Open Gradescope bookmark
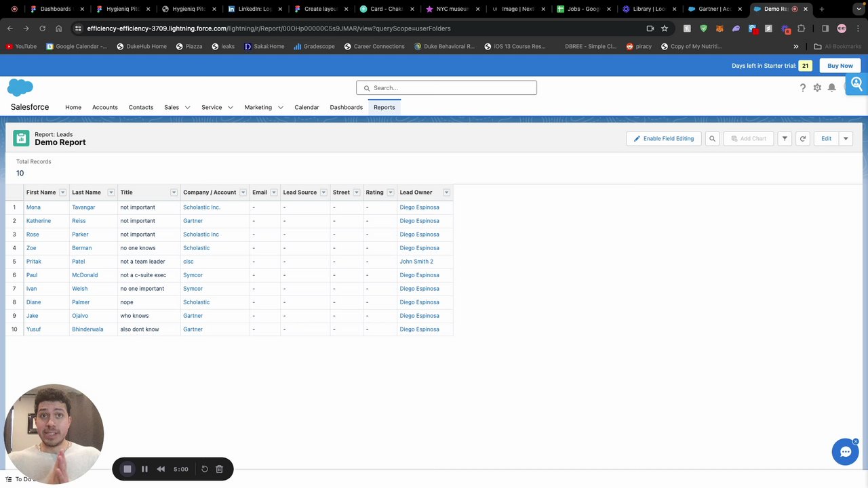Viewport: 868px width, 488px height. (314, 47)
